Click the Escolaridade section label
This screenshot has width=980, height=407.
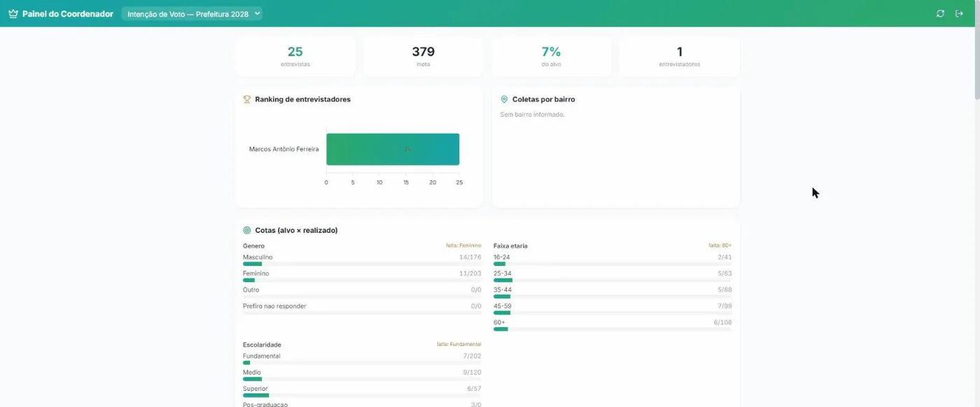click(262, 345)
